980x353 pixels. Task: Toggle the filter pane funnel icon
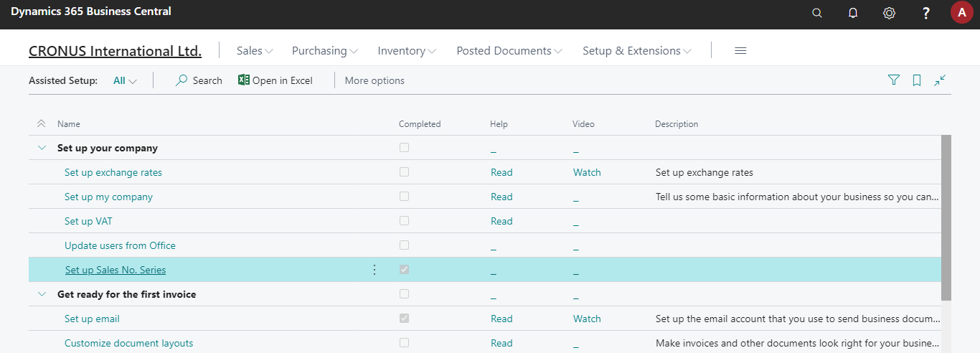pos(894,80)
